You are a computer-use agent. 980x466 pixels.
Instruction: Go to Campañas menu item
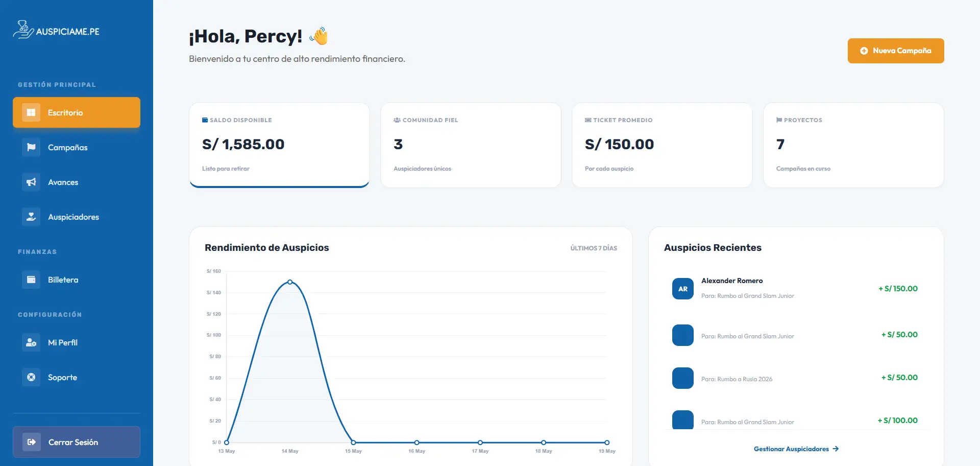[x=77, y=147]
